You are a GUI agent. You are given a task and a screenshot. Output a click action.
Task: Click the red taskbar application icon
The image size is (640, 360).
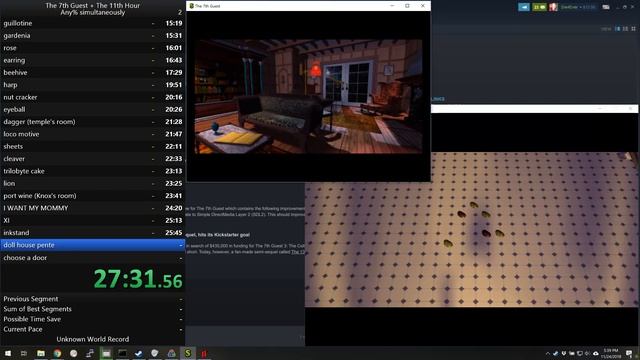(204, 353)
